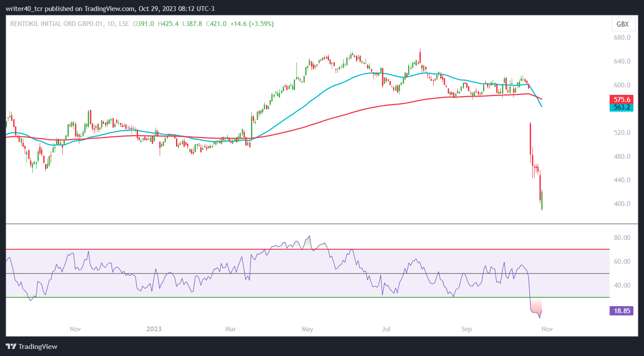The height and width of the screenshot is (356, 644).
Task: Click the 60.00 RSI axis label
Action: pyautogui.click(x=622, y=262)
